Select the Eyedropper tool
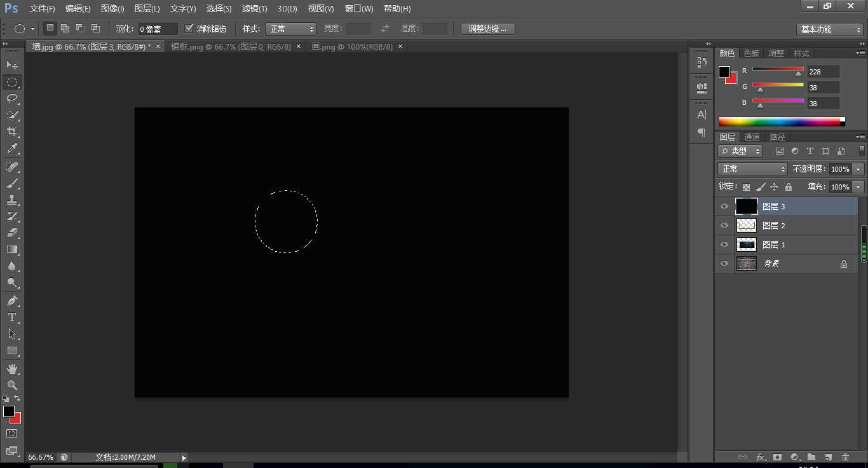 pos(12,149)
